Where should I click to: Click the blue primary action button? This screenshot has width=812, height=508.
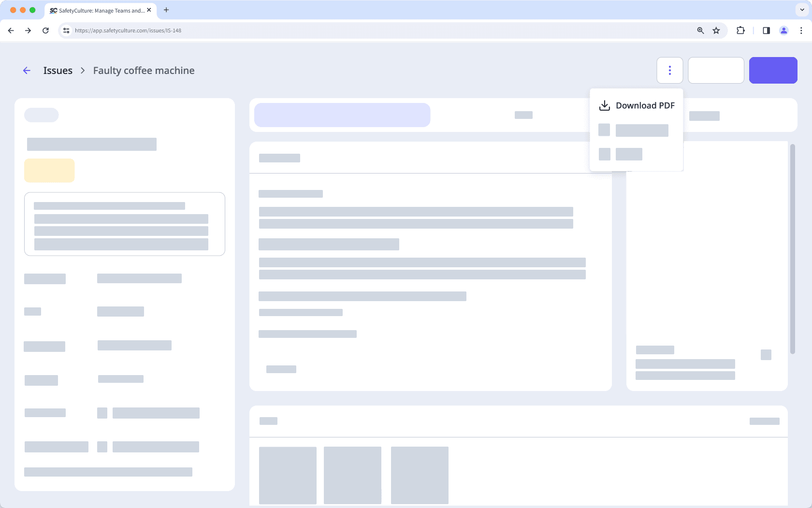pyautogui.click(x=773, y=70)
